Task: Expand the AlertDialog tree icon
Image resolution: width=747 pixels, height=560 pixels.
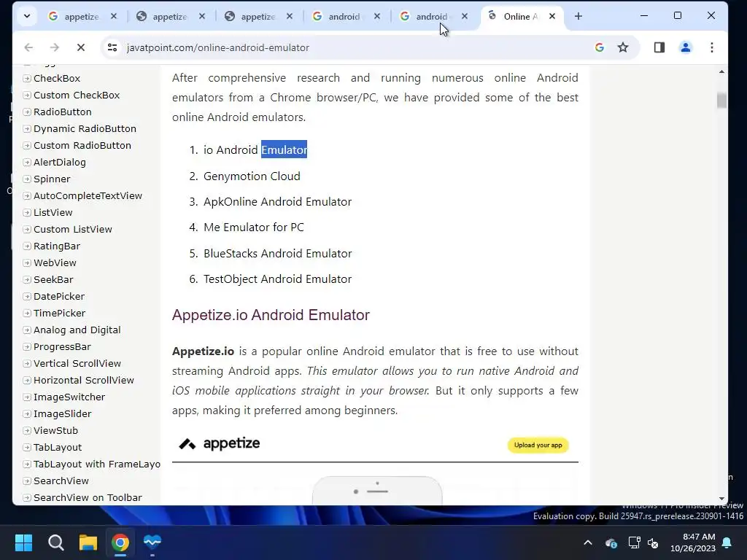Action: coord(27,163)
